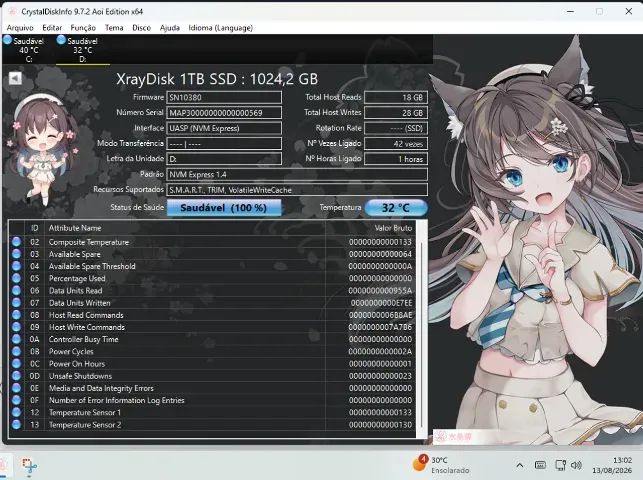Click status icon of Available Spare row
This screenshot has width=643, height=480.
(x=16, y=254)
